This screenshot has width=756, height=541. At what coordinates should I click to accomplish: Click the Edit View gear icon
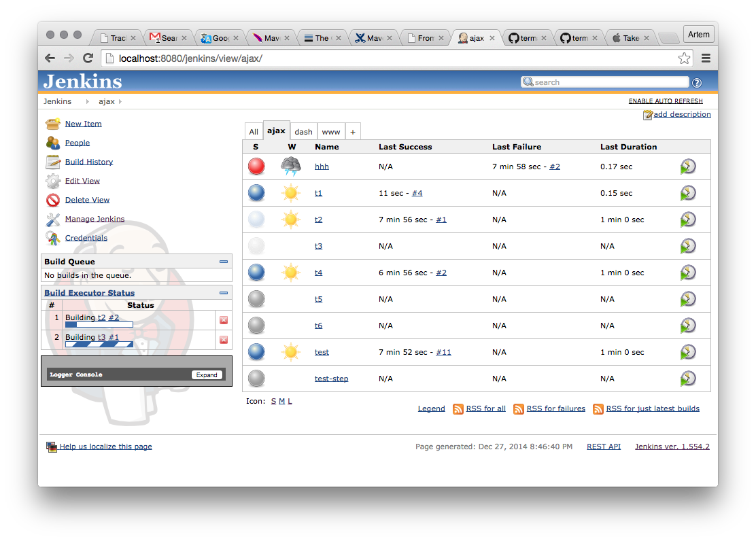tap(52, 181)
